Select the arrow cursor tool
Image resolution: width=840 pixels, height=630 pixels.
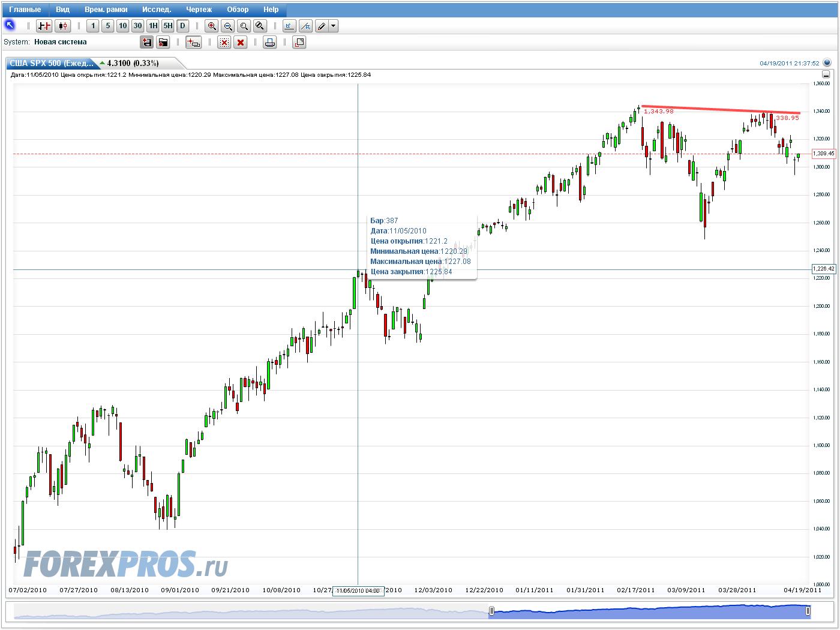click(x=10, y=25)
